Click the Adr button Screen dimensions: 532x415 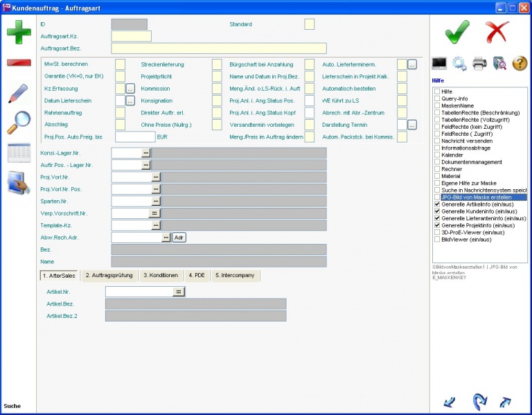pyautogui.click(x=179, y=238)
